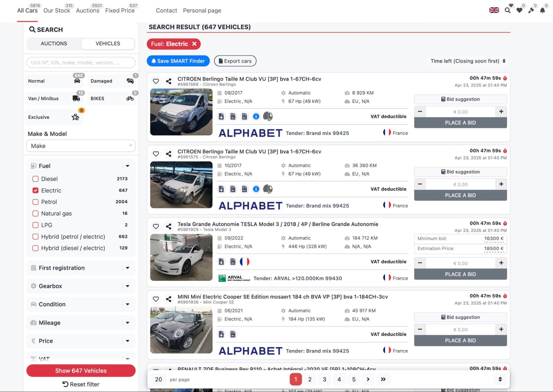Share the Tesla Model 3 listing
553x392 pixels.
click(168, 226)
